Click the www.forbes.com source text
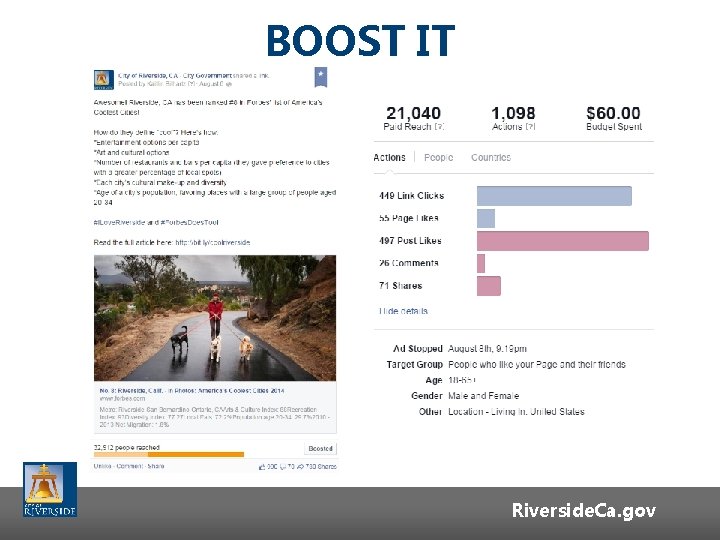Viewport: 720px width, 540px height. (x=122, y=399)
